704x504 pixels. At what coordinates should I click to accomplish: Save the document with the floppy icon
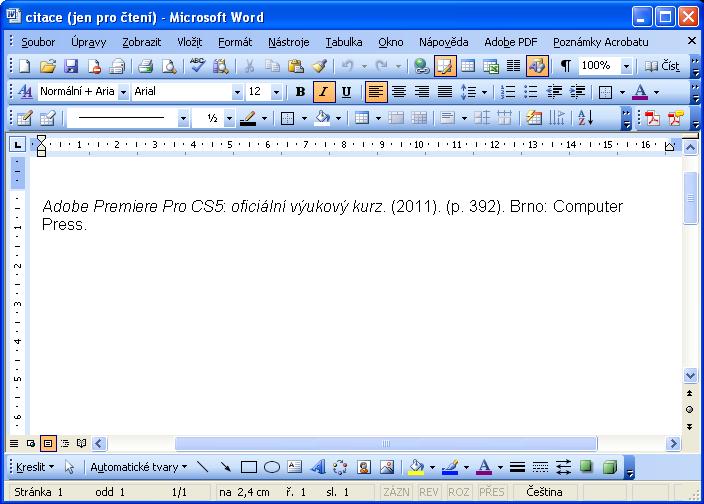(x=71, y=66)
